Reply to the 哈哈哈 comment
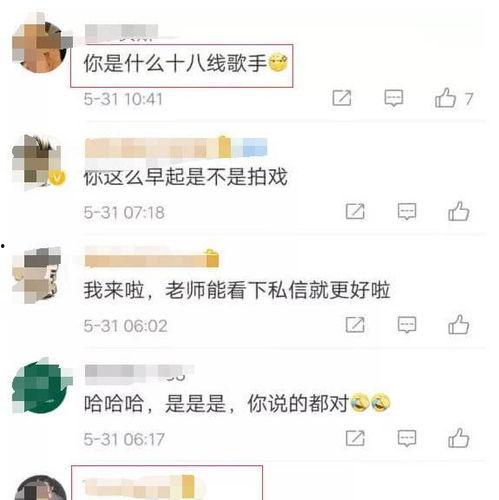499x500 pixels. coord(407,438)
